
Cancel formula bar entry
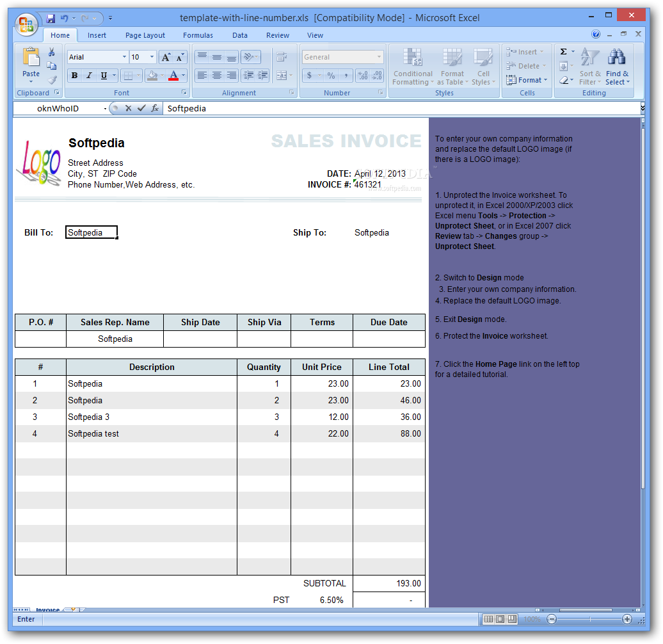(129, 109)
